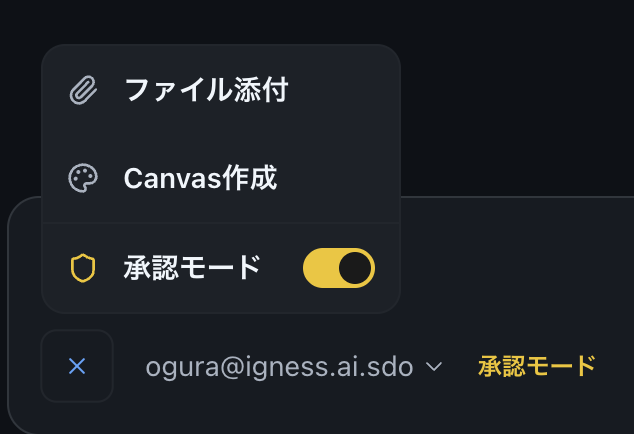Click the yellow 承認モード text in the bottom bar
This screenshot has width=634, height=434.
point(537,366)
